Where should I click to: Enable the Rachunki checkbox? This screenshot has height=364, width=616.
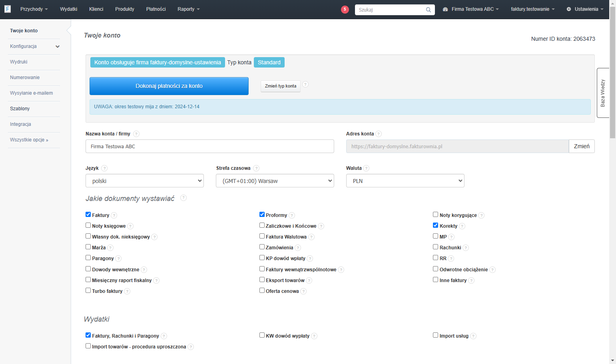[x=436, y=247]
